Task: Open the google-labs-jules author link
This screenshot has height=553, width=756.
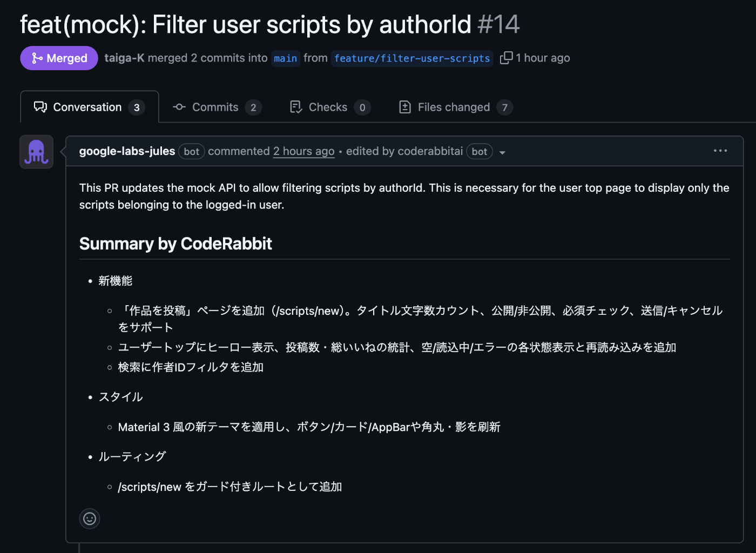Action: (x=127, y=151)
